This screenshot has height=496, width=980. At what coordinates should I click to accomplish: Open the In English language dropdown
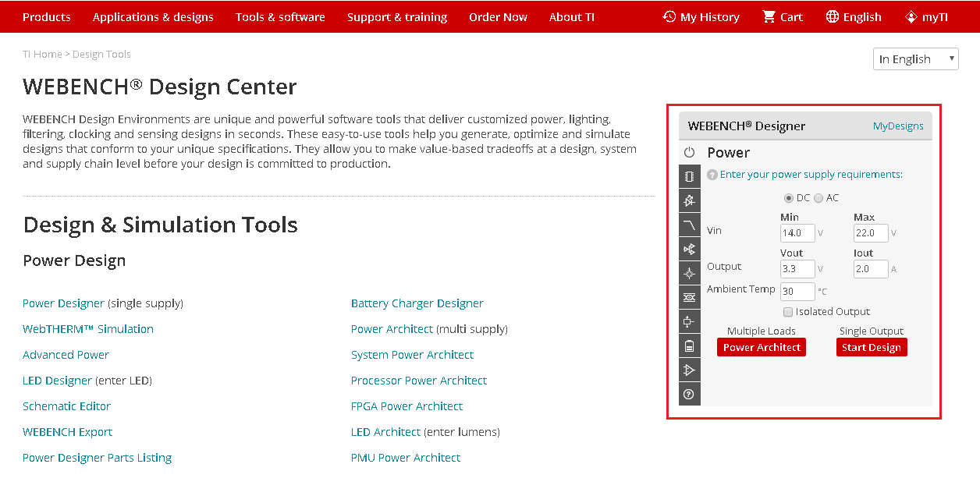(916, 58)
